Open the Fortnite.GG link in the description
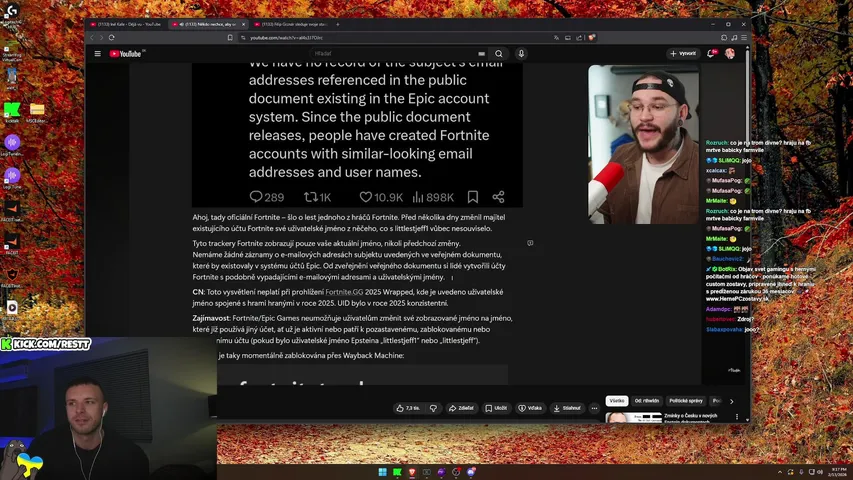The image size is (853, 480). click(x=344, y=292)
